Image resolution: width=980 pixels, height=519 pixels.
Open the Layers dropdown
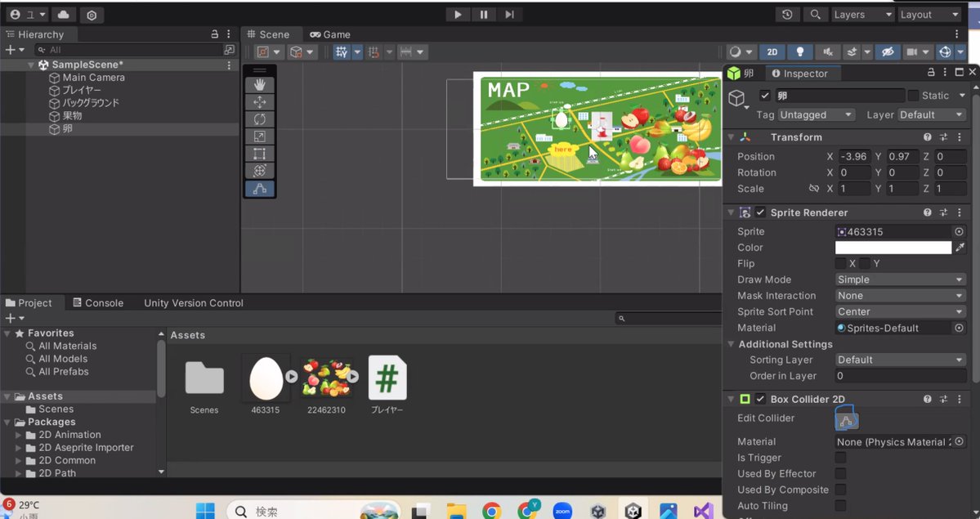click(x=862, y=15)
